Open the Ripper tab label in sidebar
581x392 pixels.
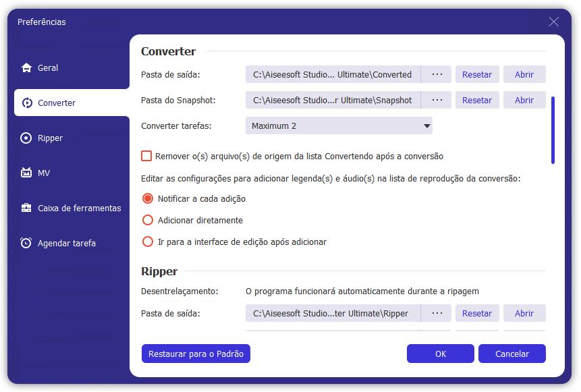tap(51, 138)
